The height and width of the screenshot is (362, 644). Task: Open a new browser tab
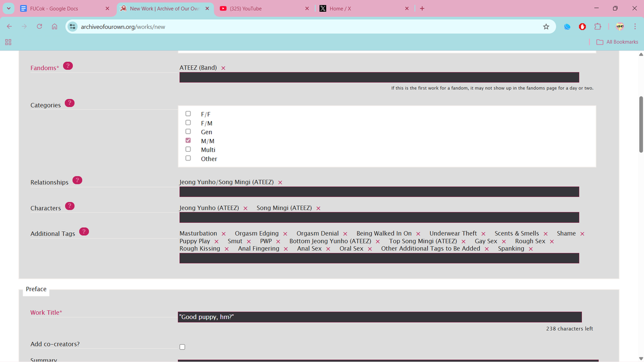click(x=422, y=9)
